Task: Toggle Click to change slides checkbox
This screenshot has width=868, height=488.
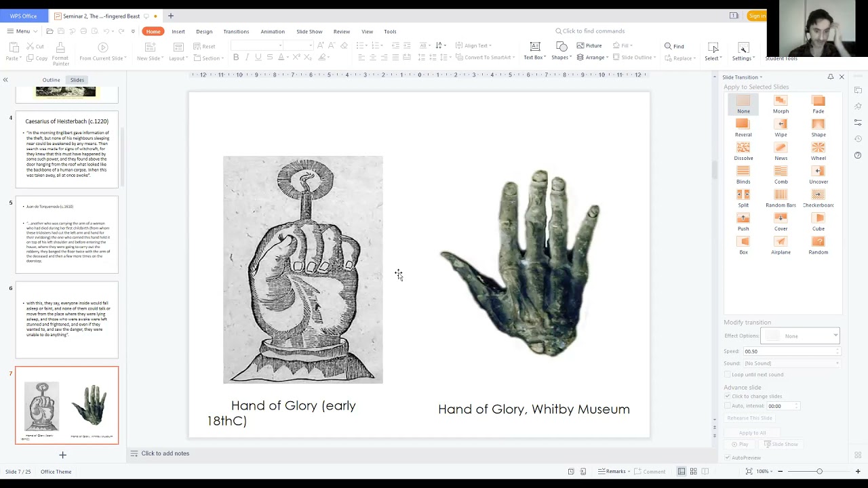Action: pyautogui.click(x=728, y=396)
